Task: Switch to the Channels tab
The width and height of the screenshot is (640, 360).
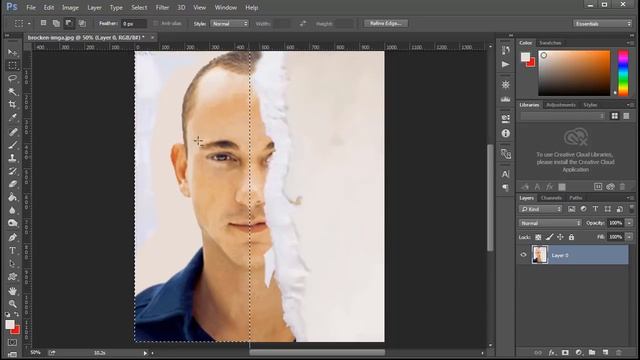Action: [551, 198]
